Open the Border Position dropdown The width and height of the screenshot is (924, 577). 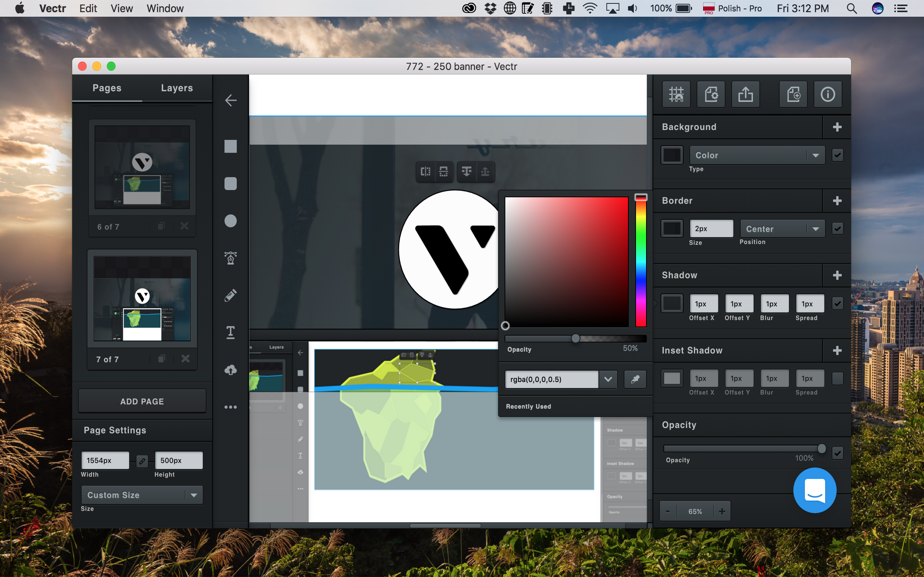(782, 229)
